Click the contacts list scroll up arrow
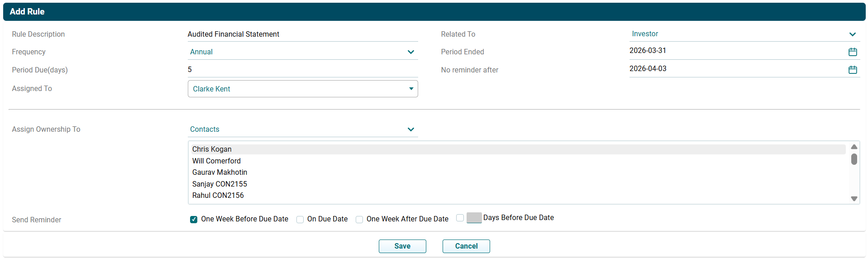The height and width of the screenshot is (278, 868). 854,147
